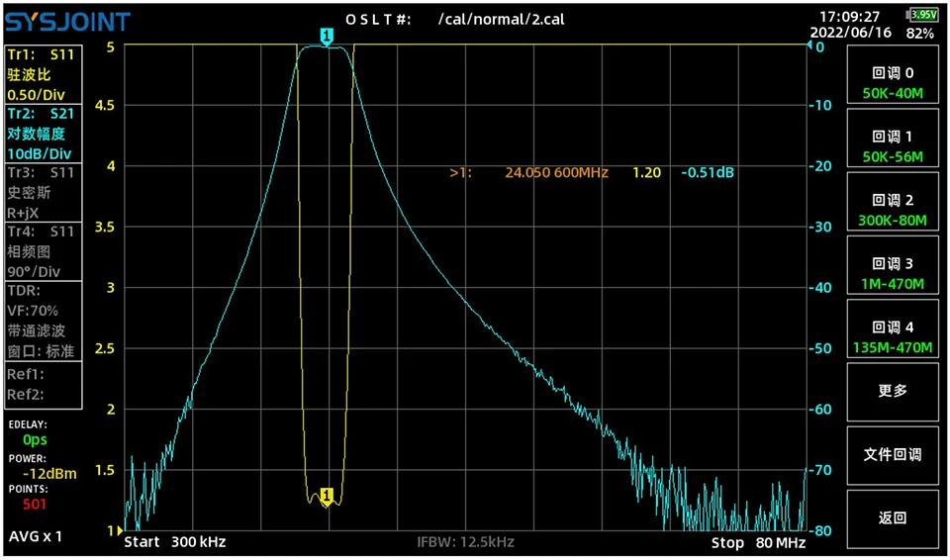Open 文件回调 file recall
This screenshot has height=560, width=950.
pyautogui.click(x=893, y=455)
